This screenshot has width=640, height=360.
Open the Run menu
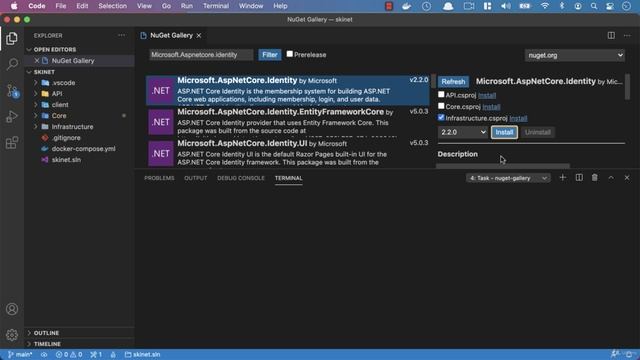click(187, 6)
